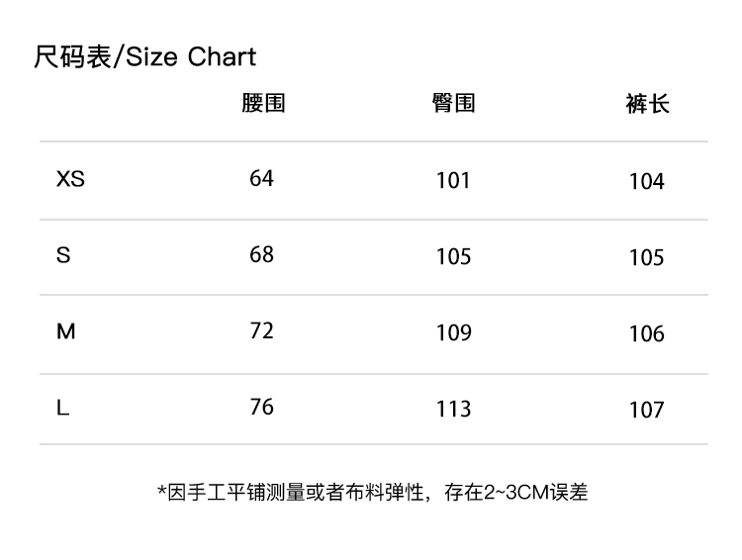Select XS hip value 101
This screenshot has width=742, height=560.
point(453,180)
